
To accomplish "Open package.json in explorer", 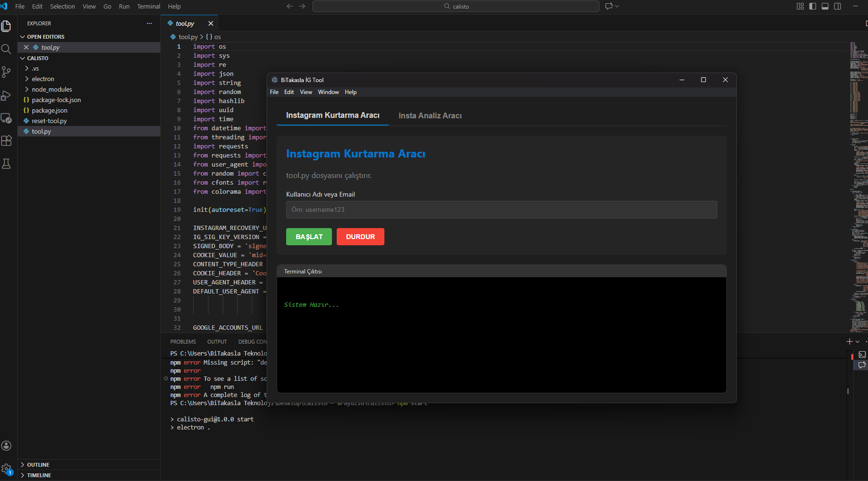I will coord(50,111).
